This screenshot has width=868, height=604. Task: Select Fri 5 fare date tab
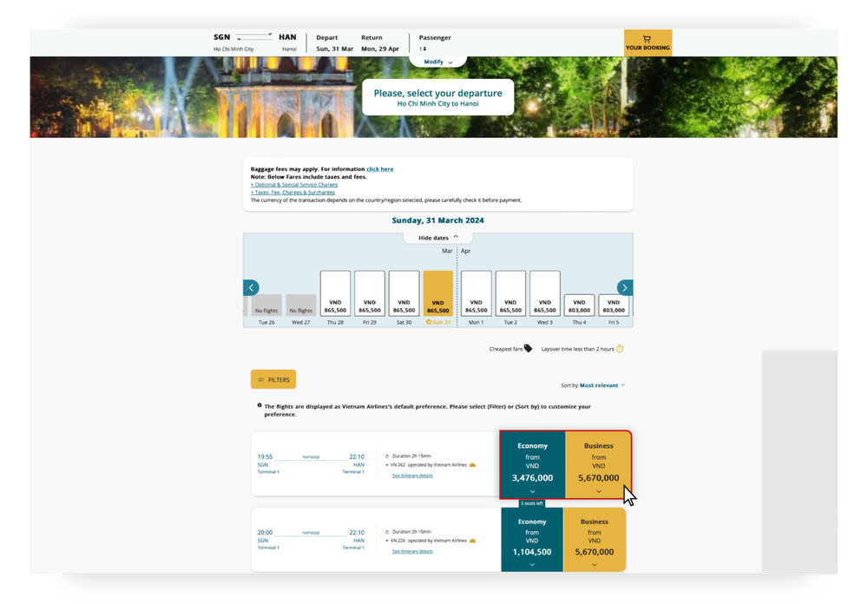coord(614,305)
